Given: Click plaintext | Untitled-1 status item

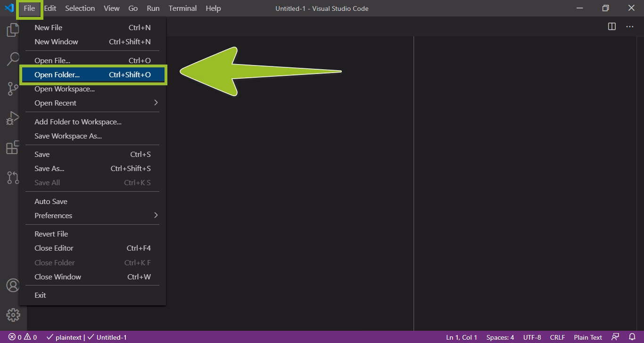Looking at the screenshot, I should [x=86, y=337].
